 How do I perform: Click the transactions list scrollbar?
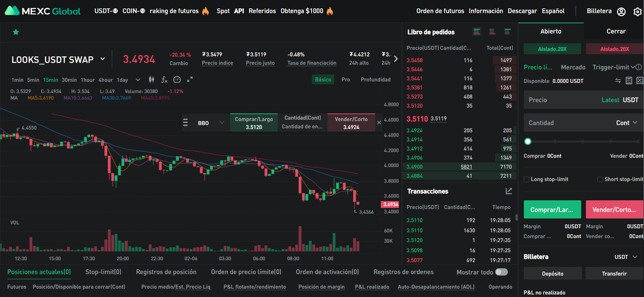[516, 218]
